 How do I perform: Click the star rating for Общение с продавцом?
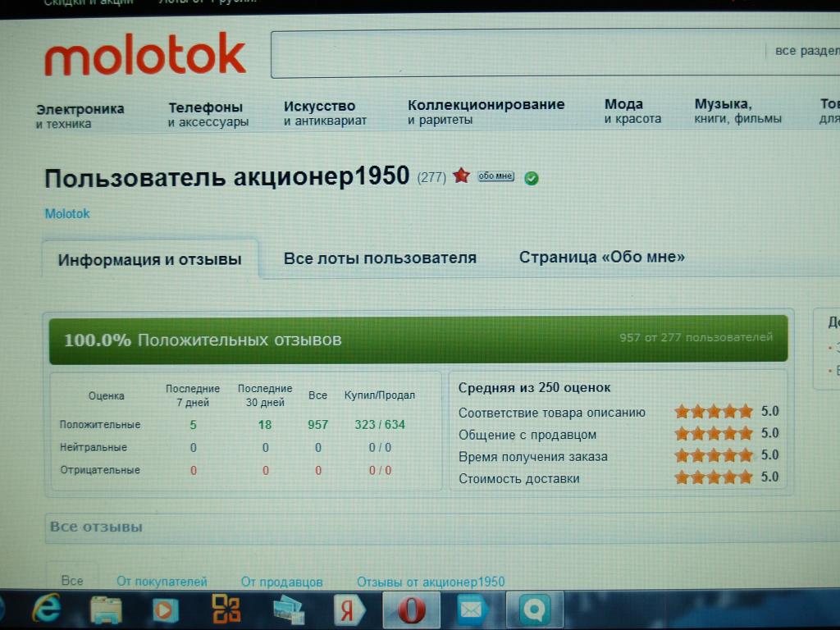714,433
